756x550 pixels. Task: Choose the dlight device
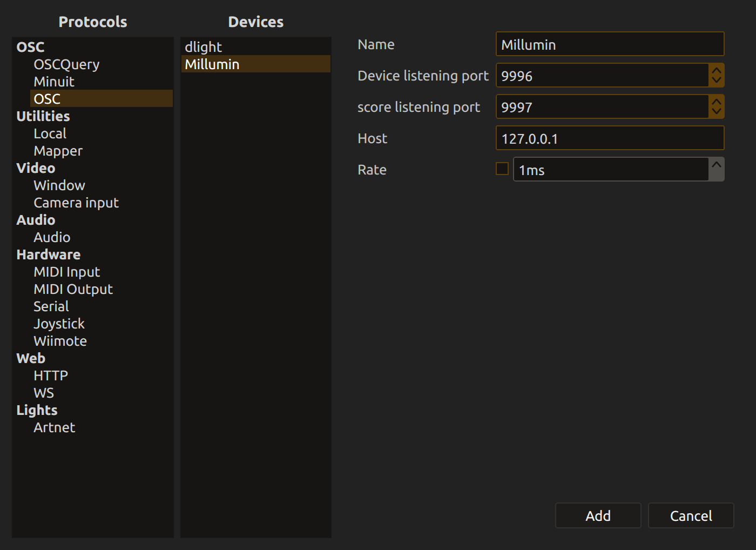[204, 47]
